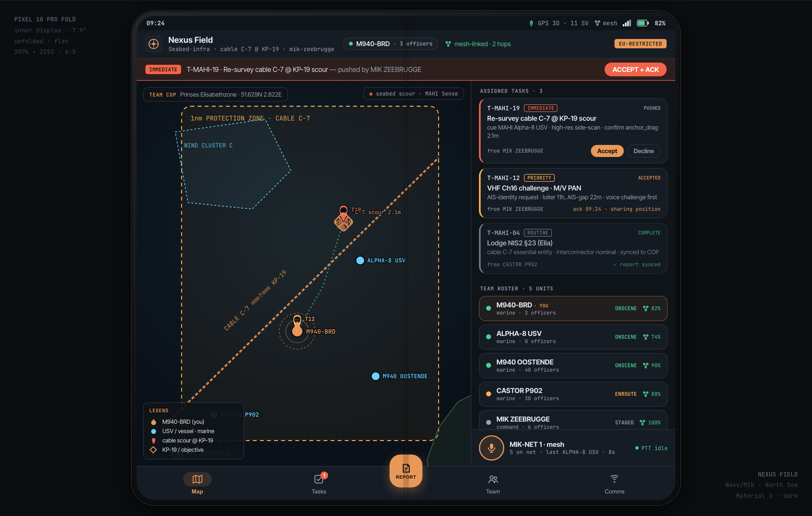Click the battery icon in status bar
This screenshot has height=516, width=812.
642,23
